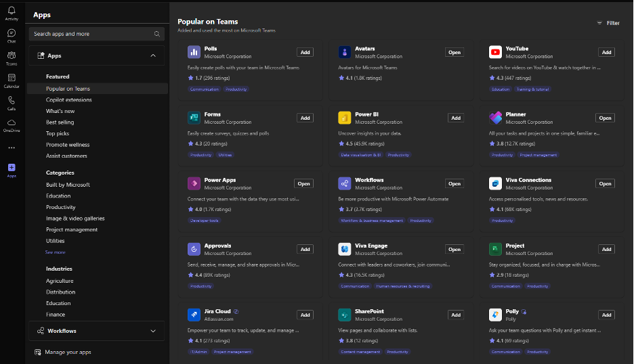Select Distribution industry
Screen dimensions: 634x364
pos(60,292)
